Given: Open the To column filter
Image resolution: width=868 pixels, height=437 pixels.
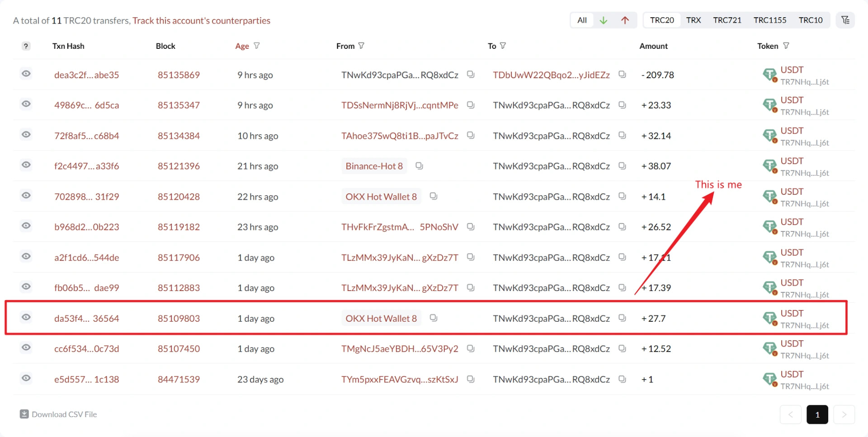Looking at the screenshot, I should (x=503, y=46).
